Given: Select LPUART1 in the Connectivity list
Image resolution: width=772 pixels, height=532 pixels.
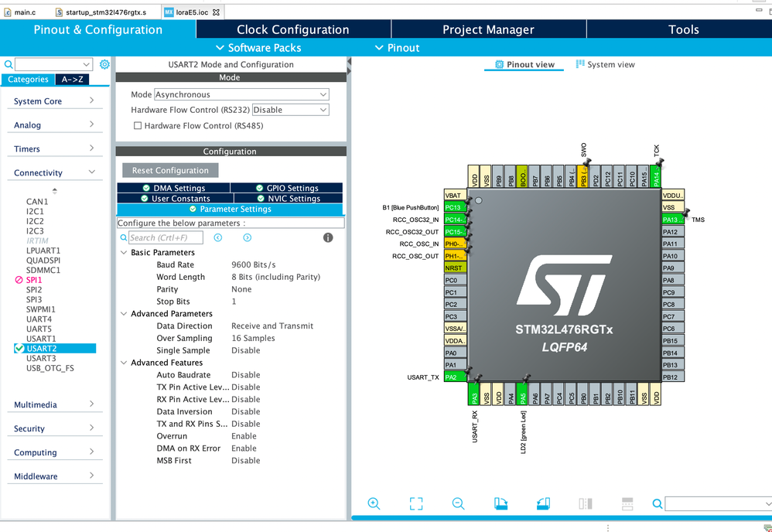Looking at the screenshot, I should click(x=43, y=251).
